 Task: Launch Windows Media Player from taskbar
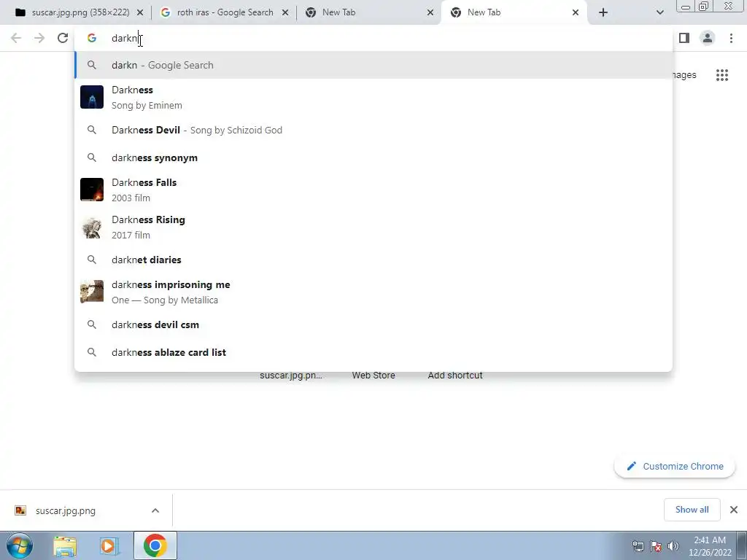pos(109,545)
